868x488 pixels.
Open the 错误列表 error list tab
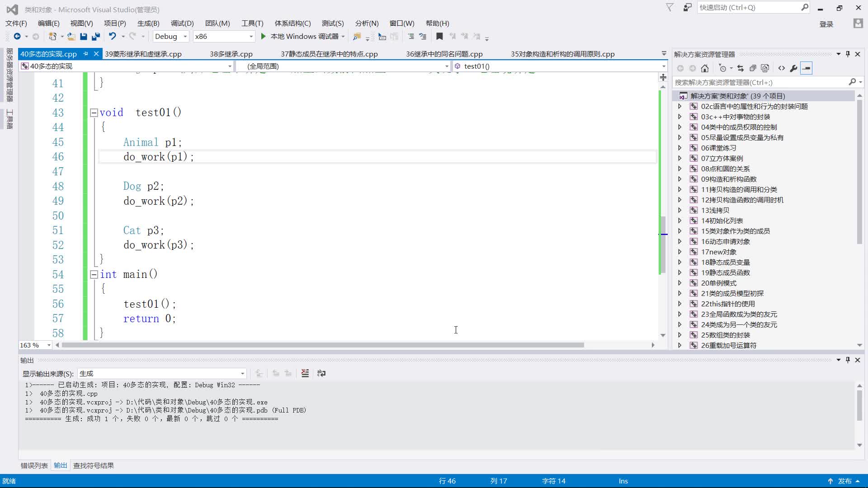click(x=34, y=465)
